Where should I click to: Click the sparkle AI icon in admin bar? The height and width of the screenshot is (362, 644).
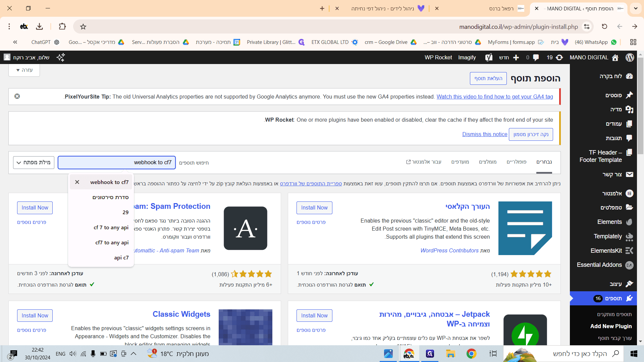coord(61,57)
